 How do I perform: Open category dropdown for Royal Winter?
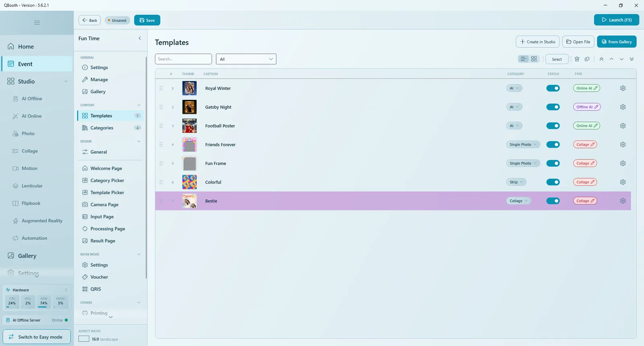pos(514,88)
